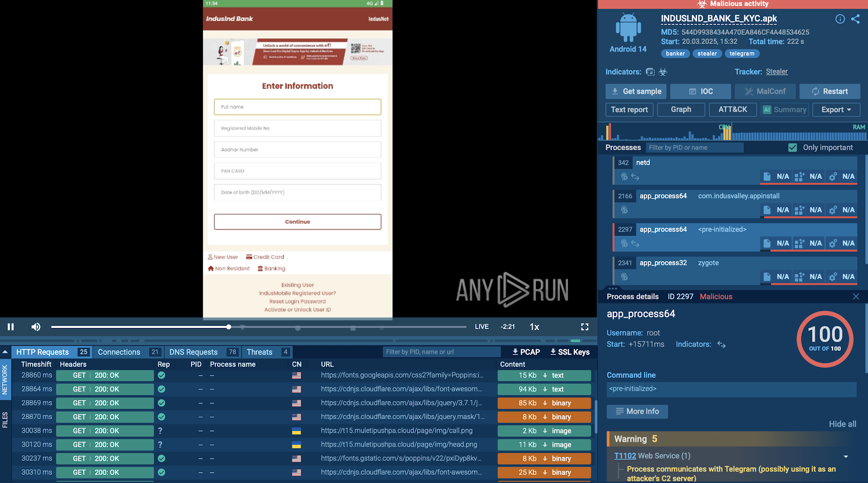
Task: Sort by the Timeshift column header
Action: [36, 364]
